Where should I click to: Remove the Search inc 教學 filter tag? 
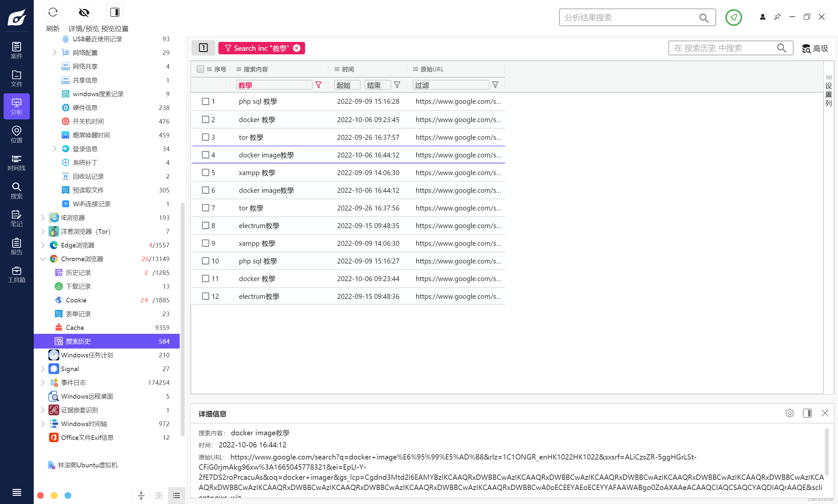(297, 48)
